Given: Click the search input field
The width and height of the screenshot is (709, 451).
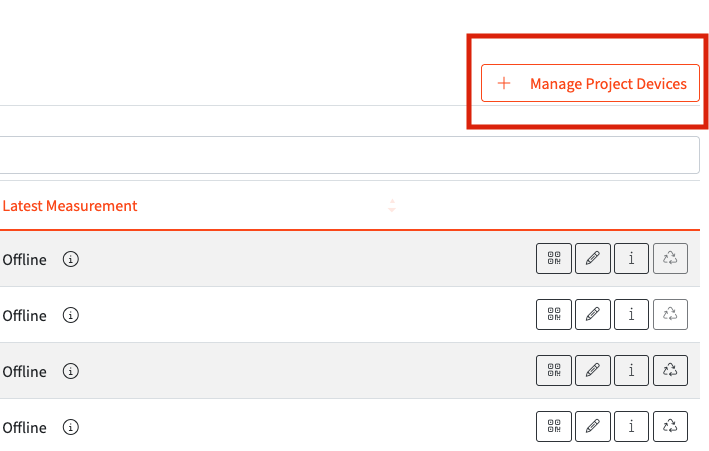Looking at the screenshot, I should click(x=350, y=155).
